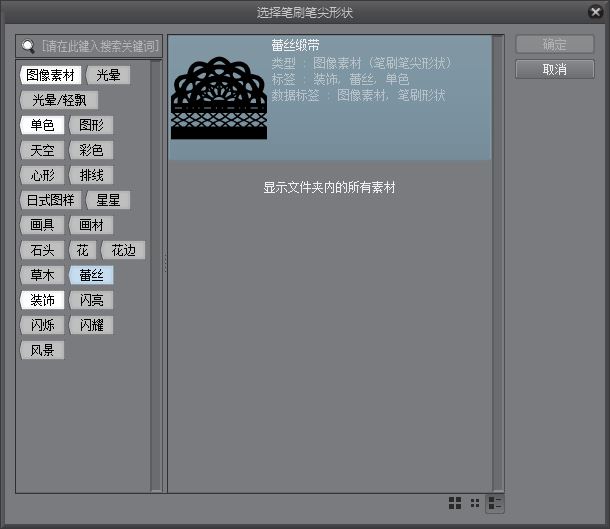Toggle the 闪亮 tag filter

91,300
